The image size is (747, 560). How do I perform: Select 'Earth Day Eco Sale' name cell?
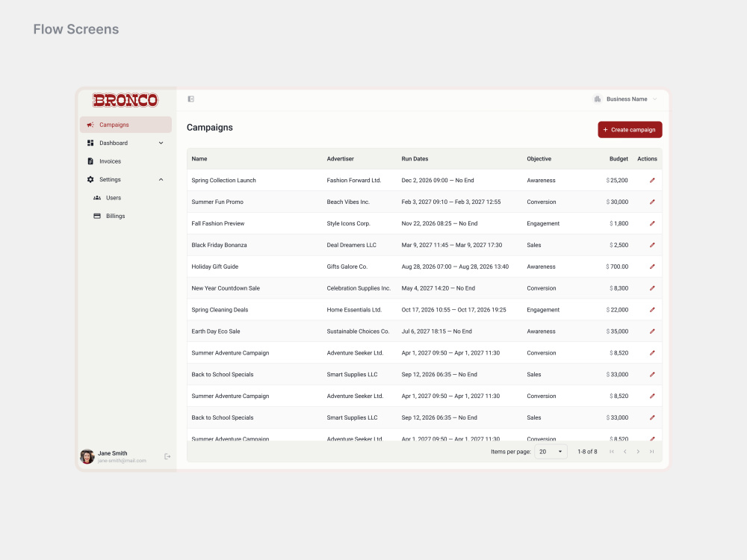coord(216,332)
